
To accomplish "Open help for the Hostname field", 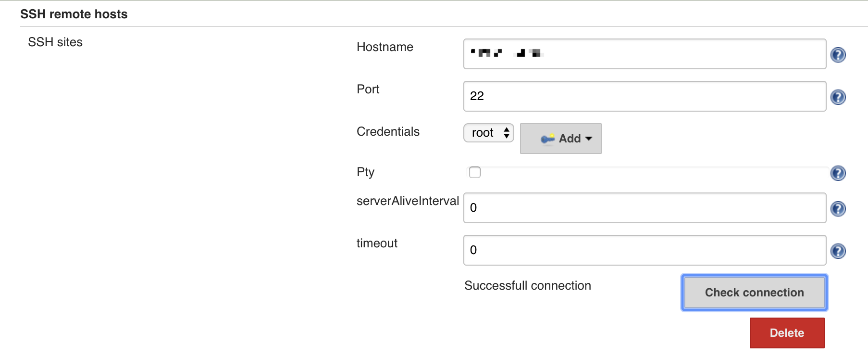I will click(x=838, y=55).
